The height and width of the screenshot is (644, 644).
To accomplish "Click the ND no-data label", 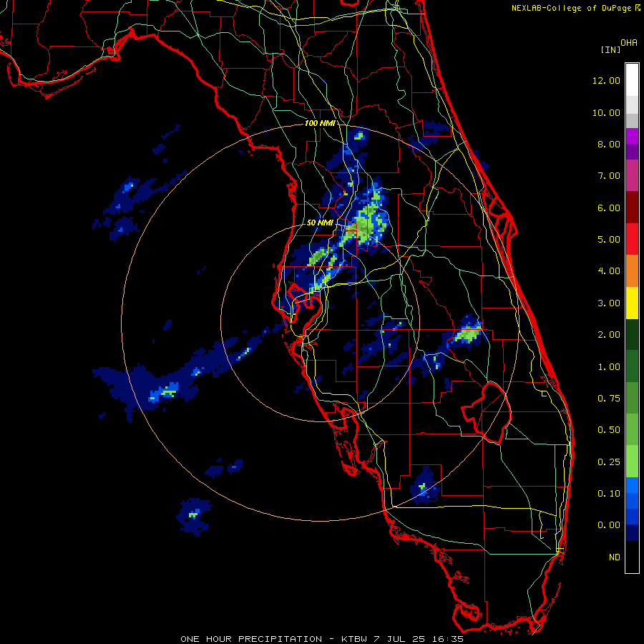I will 615,557.
